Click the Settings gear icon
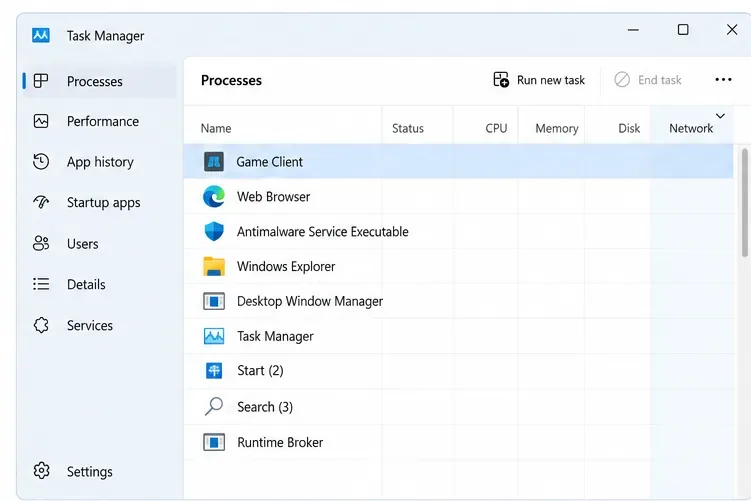 click(x=41, y=471)
